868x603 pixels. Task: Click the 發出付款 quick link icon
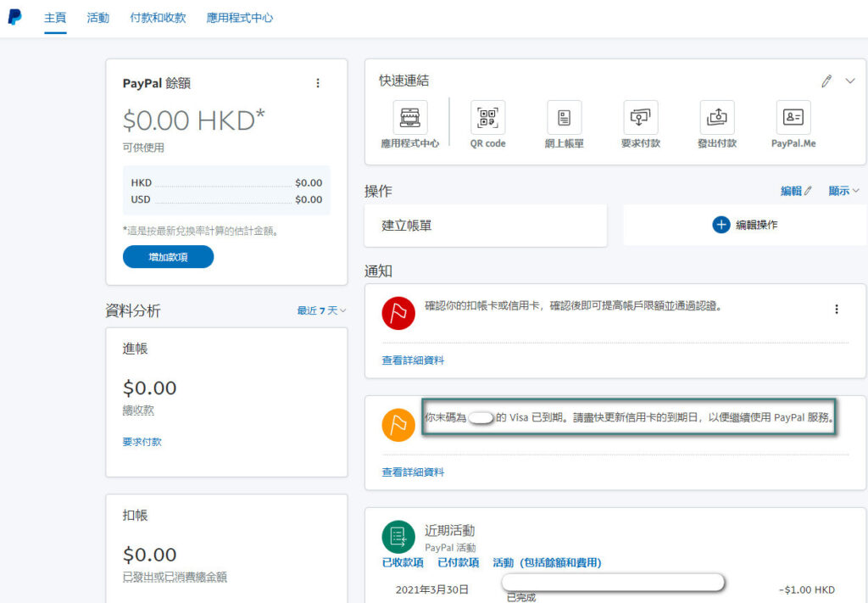click(717, 117)
